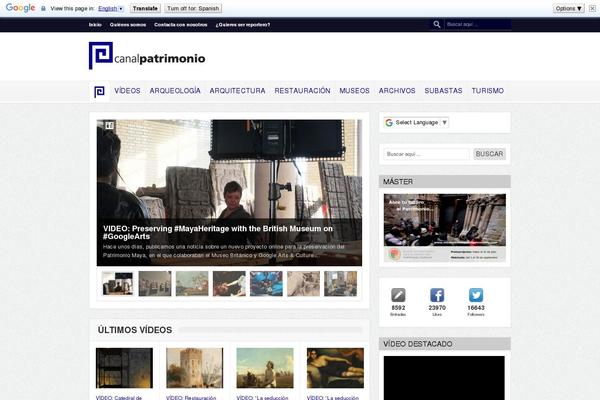Viewport: 600px width, 400px height.
Task: Open the Preserving #MayaHeritage video headline
Action: click(x=218, y=232)
